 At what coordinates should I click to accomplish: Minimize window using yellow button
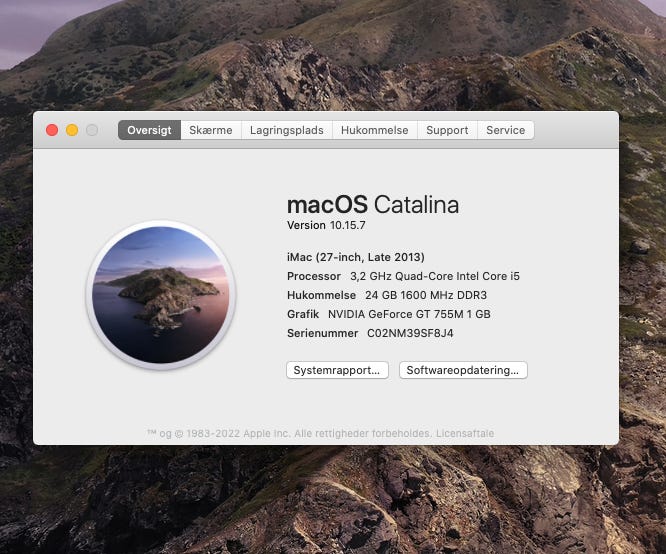click(72, 130)
